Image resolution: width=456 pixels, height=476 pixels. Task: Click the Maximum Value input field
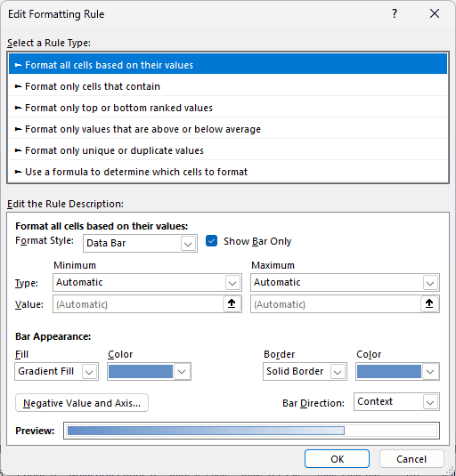click(336, 304)
